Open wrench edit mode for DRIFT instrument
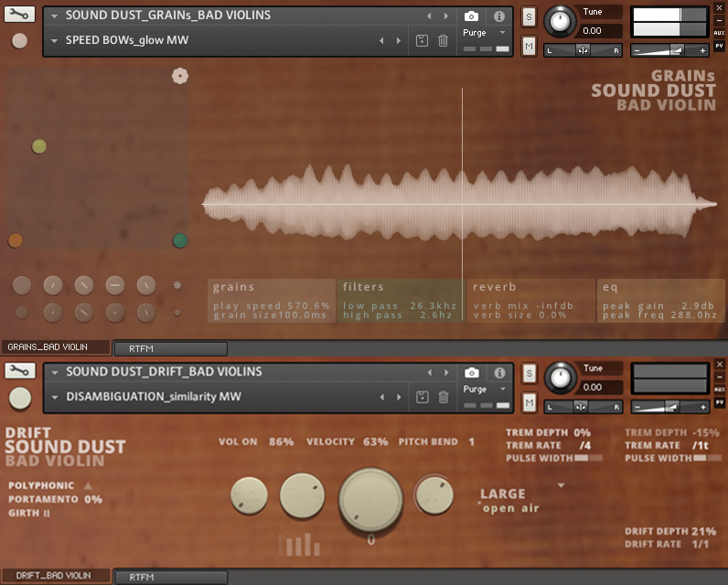 point(19,370)
